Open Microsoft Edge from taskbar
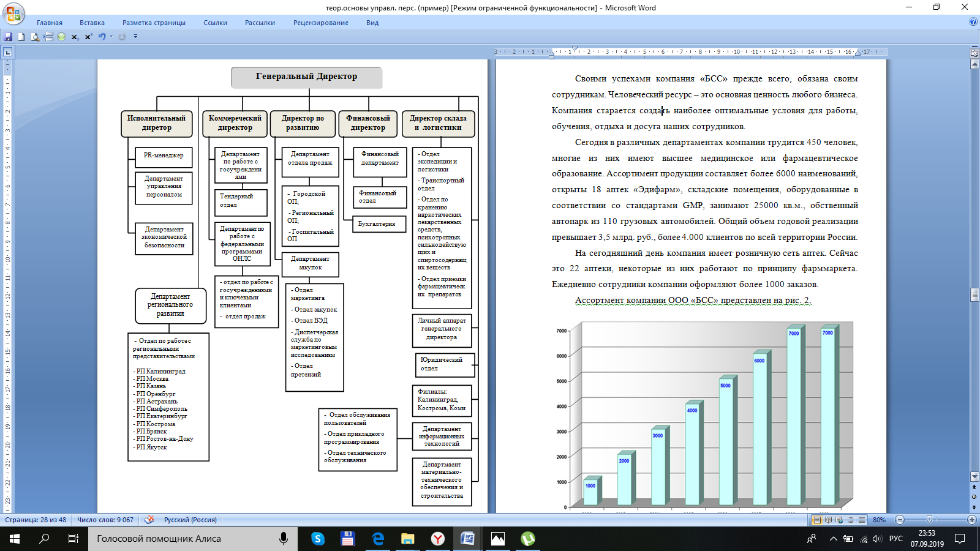Viewport: 980px width, 551px height. pyautogui.click(x=378, y=539)
